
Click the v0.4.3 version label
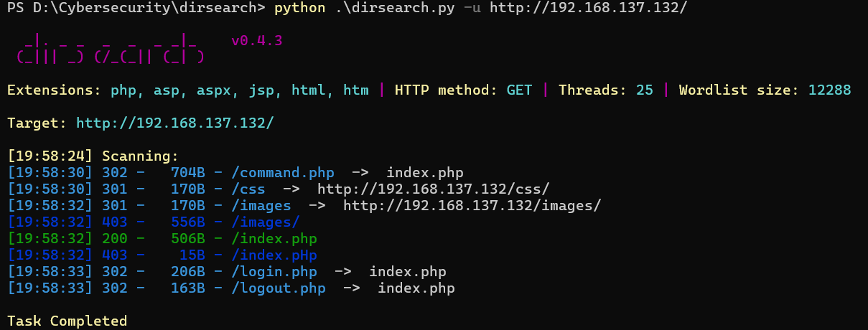pos(256,41)
